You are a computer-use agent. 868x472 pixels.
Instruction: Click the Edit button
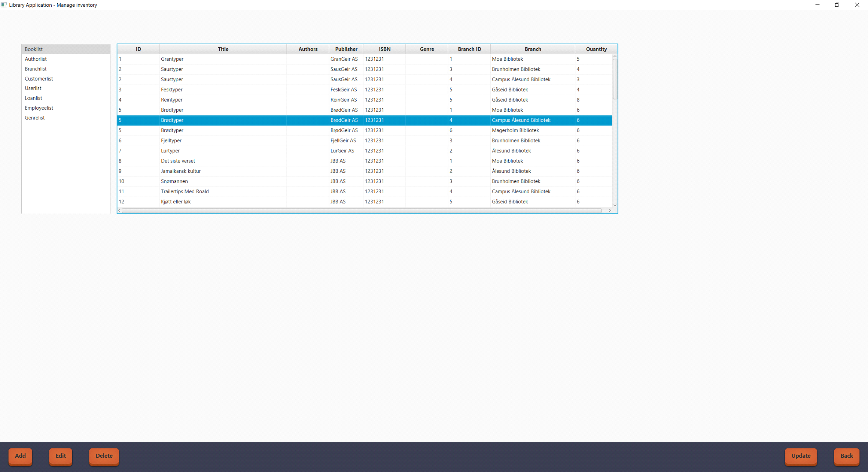pyautogui.click(x=61, y=456)
